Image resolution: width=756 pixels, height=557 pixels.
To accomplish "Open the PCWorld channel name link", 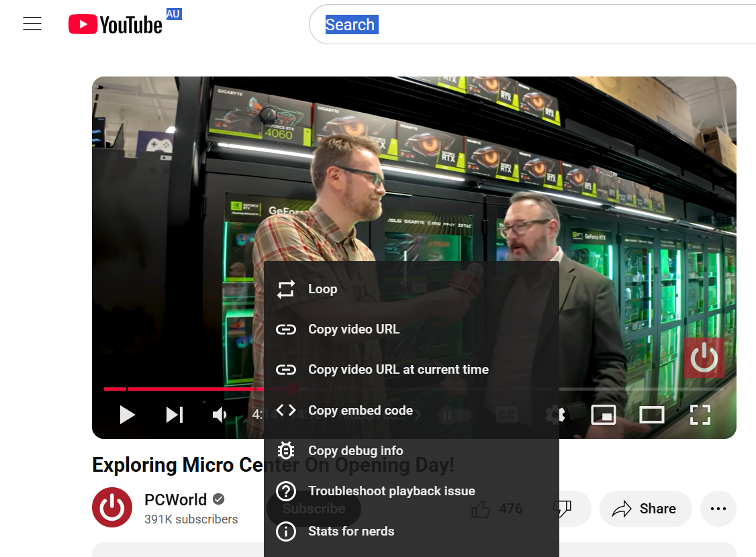I will [x=175, y=500].
